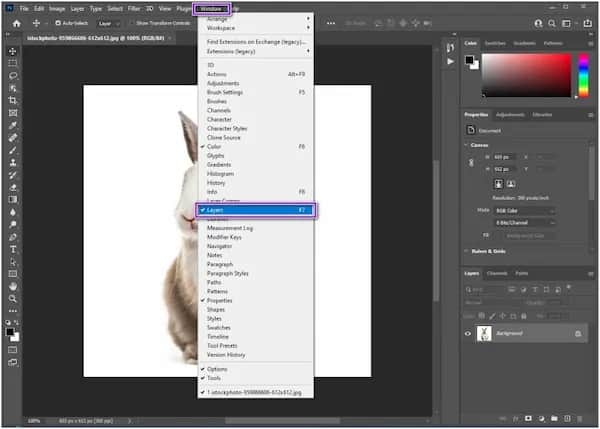
Task: Click the Background layer thumbnail
Action: (484, 333)
